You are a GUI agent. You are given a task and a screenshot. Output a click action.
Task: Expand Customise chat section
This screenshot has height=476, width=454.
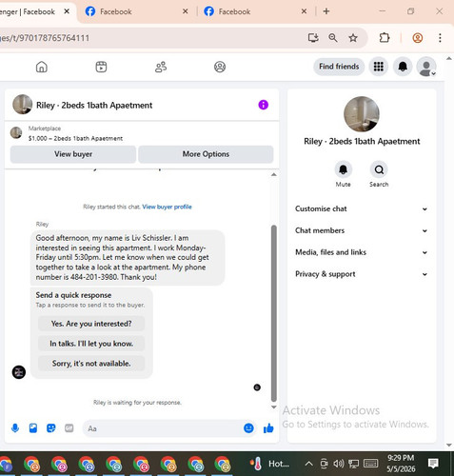pyautogui.click(x=362, y=208)
